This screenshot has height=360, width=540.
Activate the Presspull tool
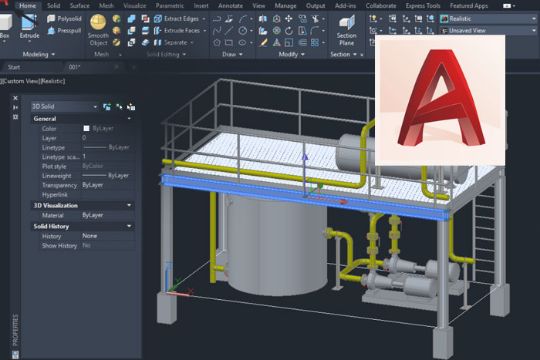tap(64, 31)
